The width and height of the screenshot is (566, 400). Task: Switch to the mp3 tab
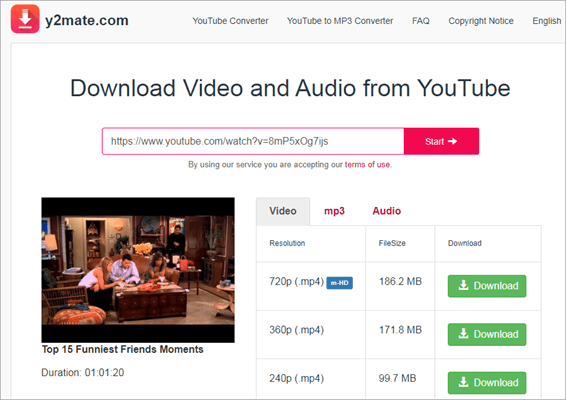pos(334,211)
